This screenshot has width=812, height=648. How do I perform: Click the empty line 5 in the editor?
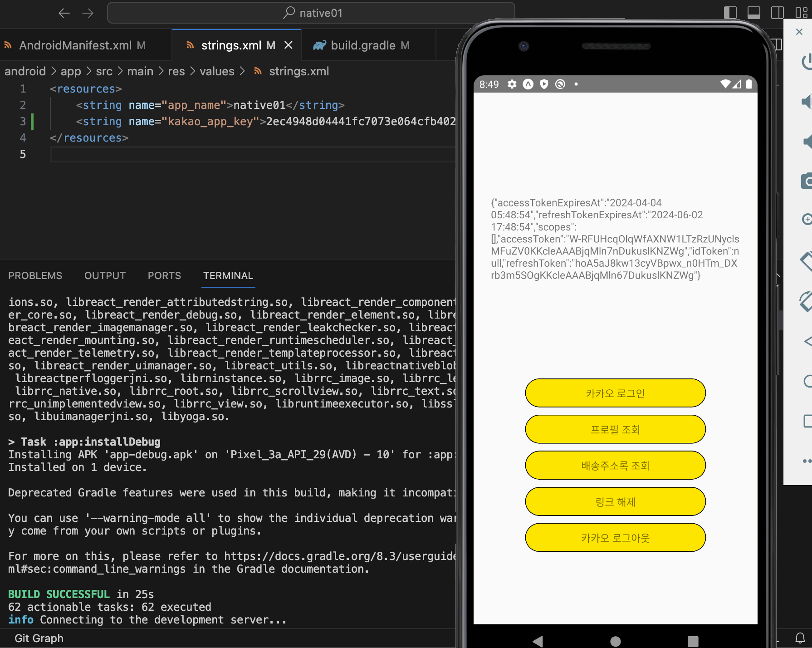(x=253, y=154)
